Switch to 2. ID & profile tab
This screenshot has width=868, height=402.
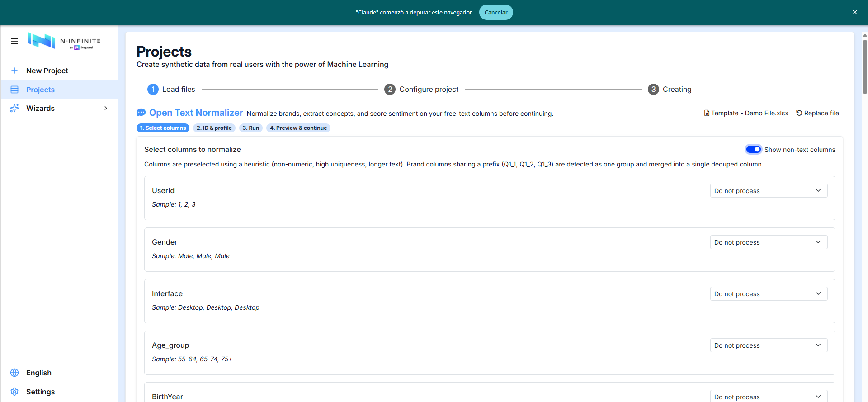pos(214,128)
